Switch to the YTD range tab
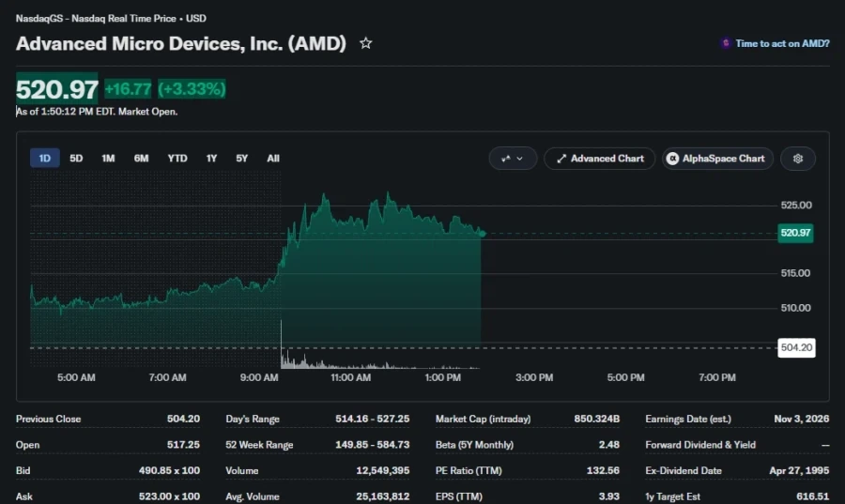This screenshot has width=845, height=504. coord(177,159)
